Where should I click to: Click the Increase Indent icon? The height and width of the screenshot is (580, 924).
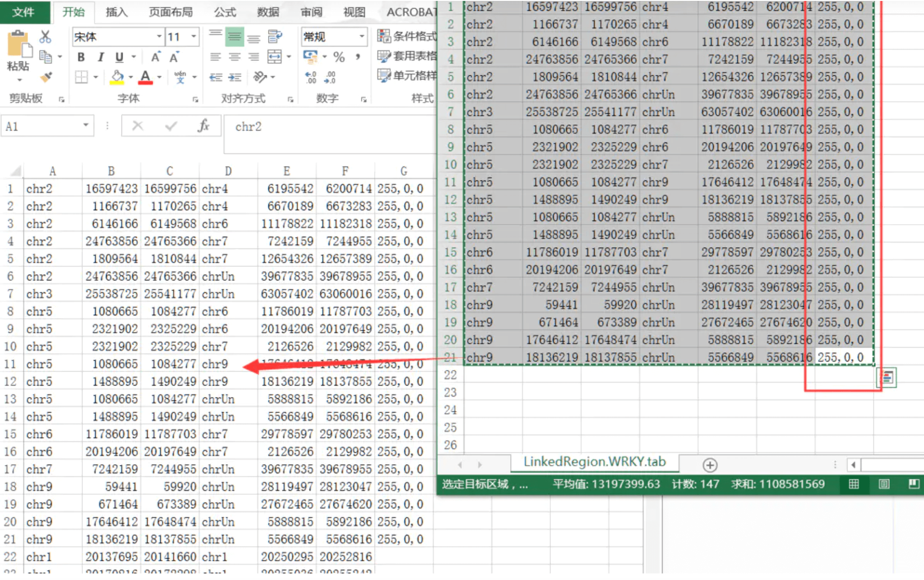[x=235, y=78]
